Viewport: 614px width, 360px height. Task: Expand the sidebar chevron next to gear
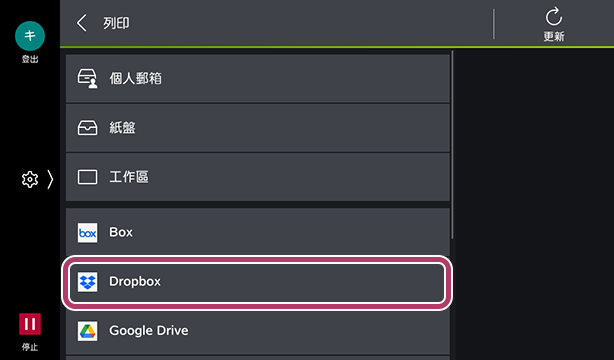click(x=50, y=179)
